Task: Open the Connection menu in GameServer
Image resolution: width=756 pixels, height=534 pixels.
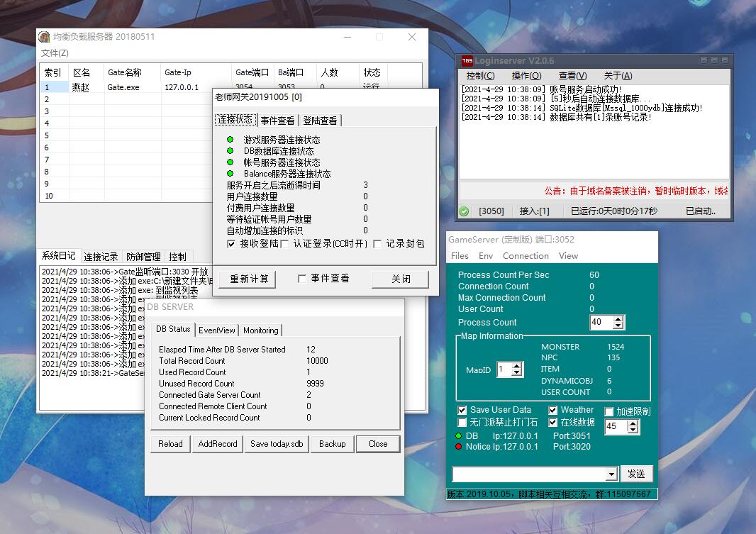Action: pos(526,256)
